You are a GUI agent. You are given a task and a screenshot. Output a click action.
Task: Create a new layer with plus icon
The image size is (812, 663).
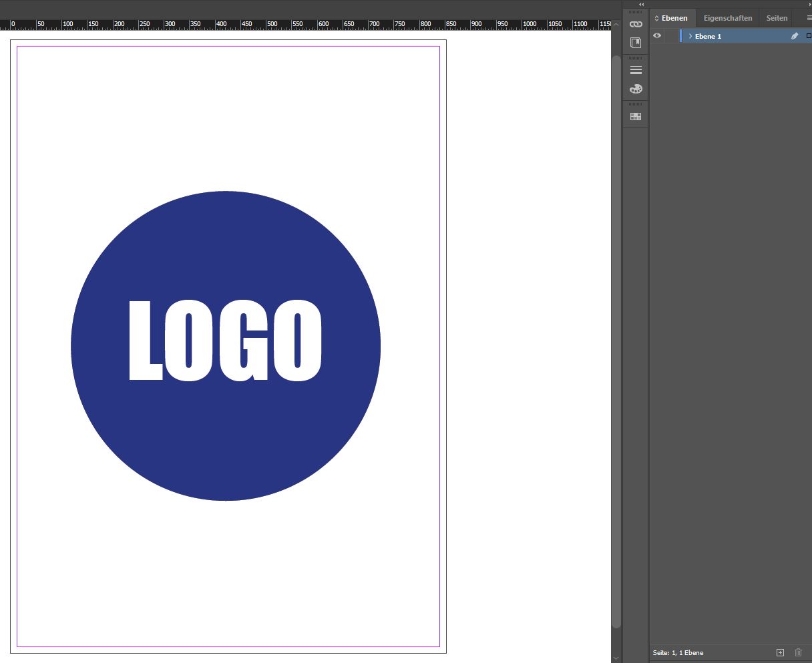tap(780, 652)
